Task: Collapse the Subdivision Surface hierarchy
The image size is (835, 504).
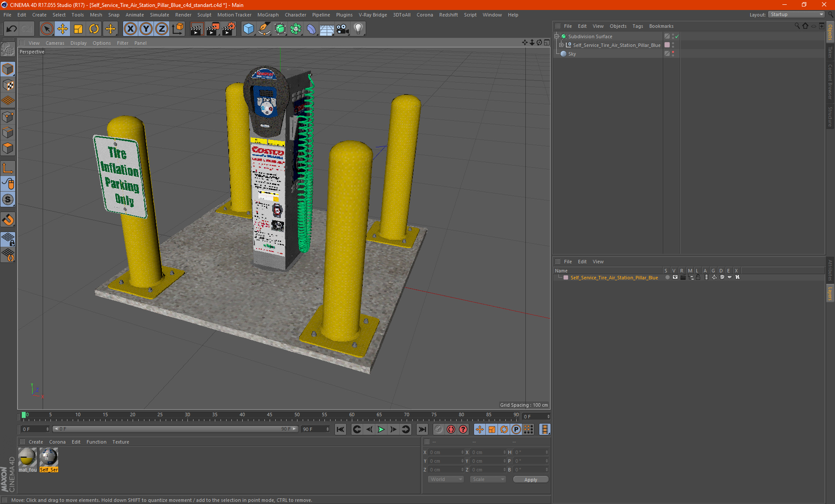Action: [556, 36]
